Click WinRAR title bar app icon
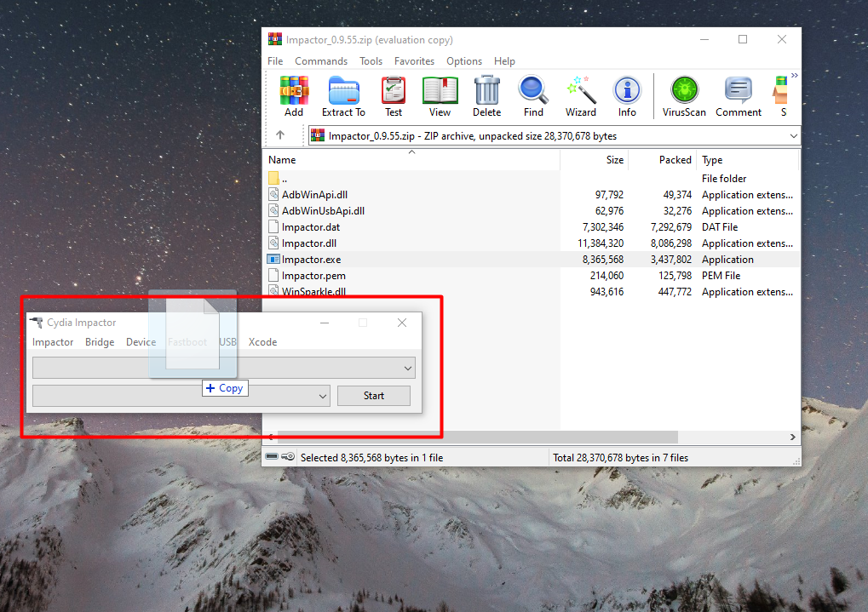 [275, 39]
